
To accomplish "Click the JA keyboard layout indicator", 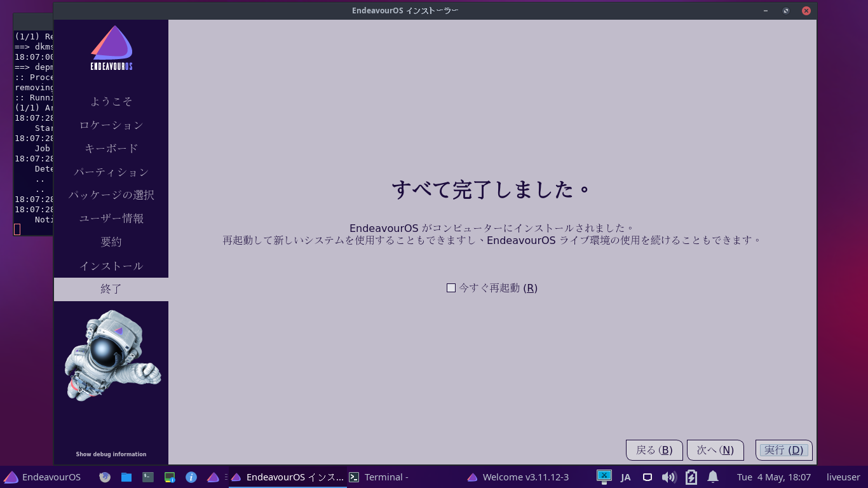I will (x=625, y=477).
